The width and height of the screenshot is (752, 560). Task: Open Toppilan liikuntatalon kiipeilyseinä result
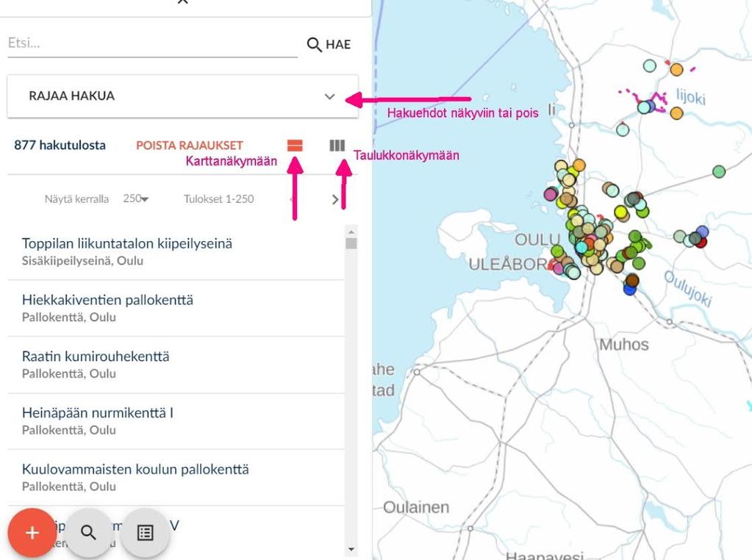(176, 252)
